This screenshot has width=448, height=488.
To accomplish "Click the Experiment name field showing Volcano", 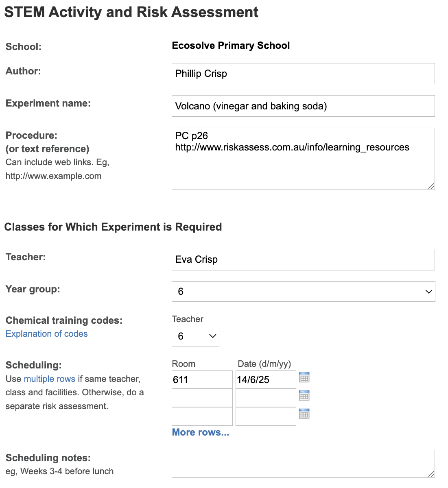I will point(303,106).
